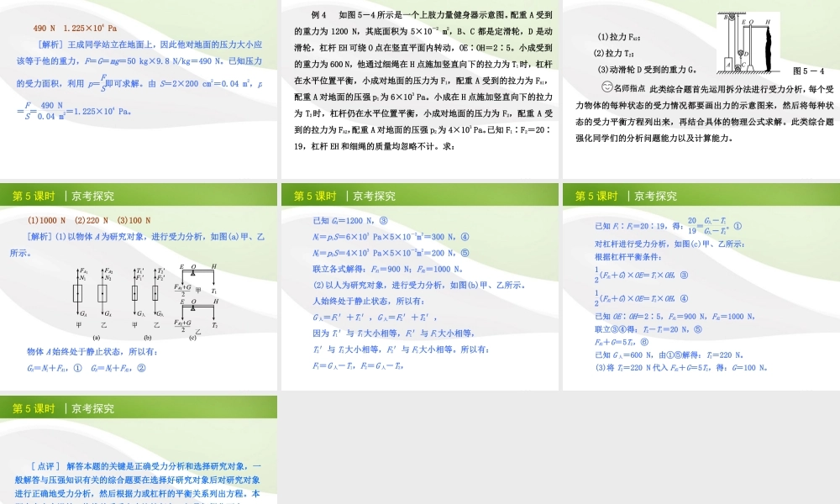
Task: Select the 图5-4 fitness apparatus diagram
Action: coord(748,42)
